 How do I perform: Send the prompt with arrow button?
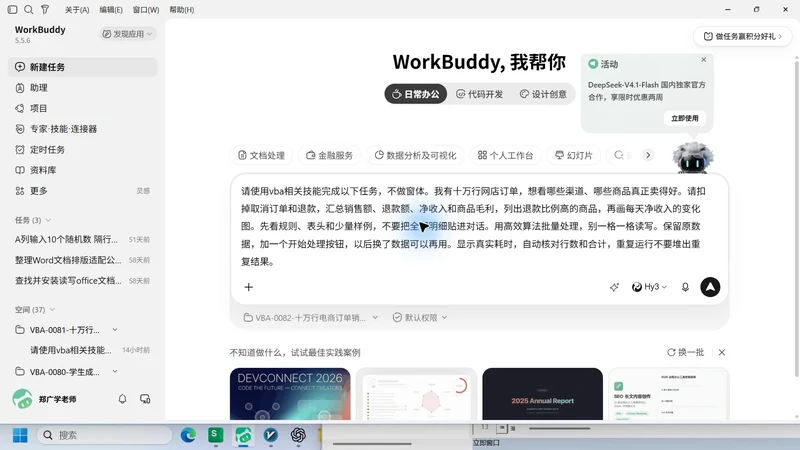pos(710,287)
